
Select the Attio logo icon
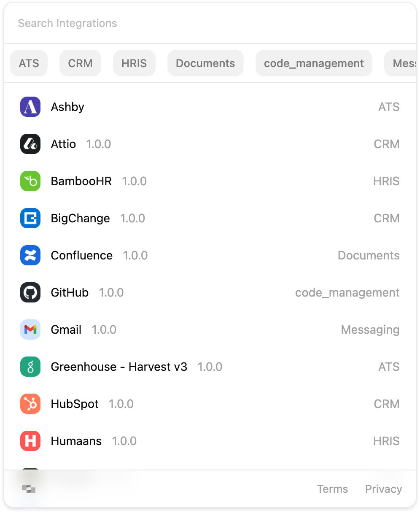[x=30, y=144]
